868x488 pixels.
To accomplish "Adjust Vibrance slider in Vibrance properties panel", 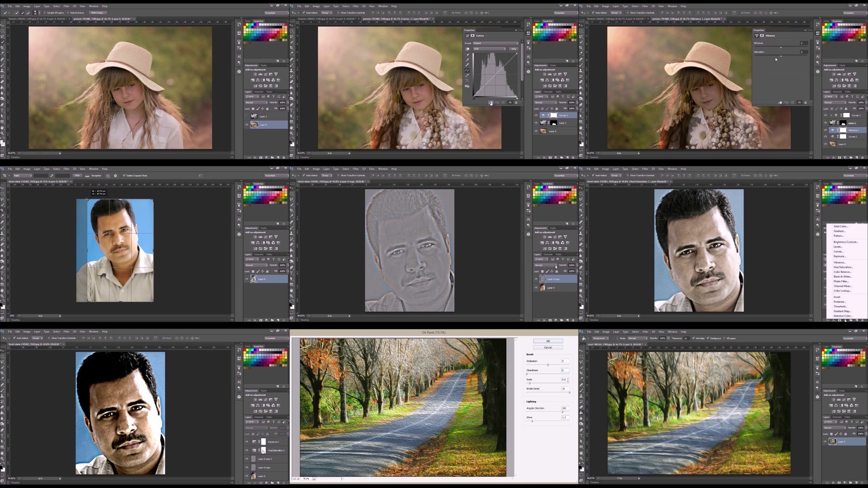I will (x=781, y=47).
